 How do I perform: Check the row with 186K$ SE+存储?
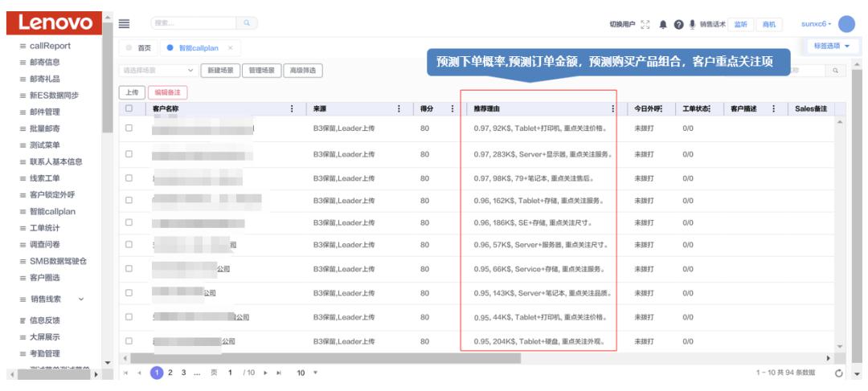point(129,222)
